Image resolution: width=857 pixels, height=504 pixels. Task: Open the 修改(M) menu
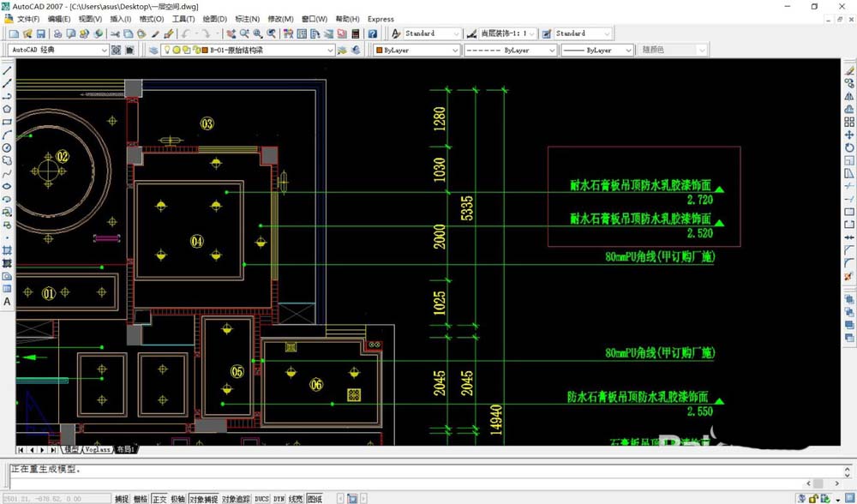(280, 19)
